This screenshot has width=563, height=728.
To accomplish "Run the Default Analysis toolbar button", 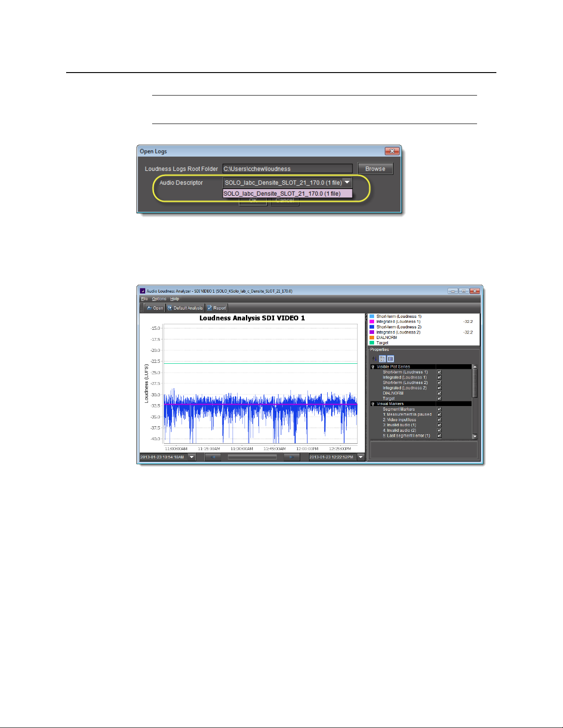I will coord(185,308).
